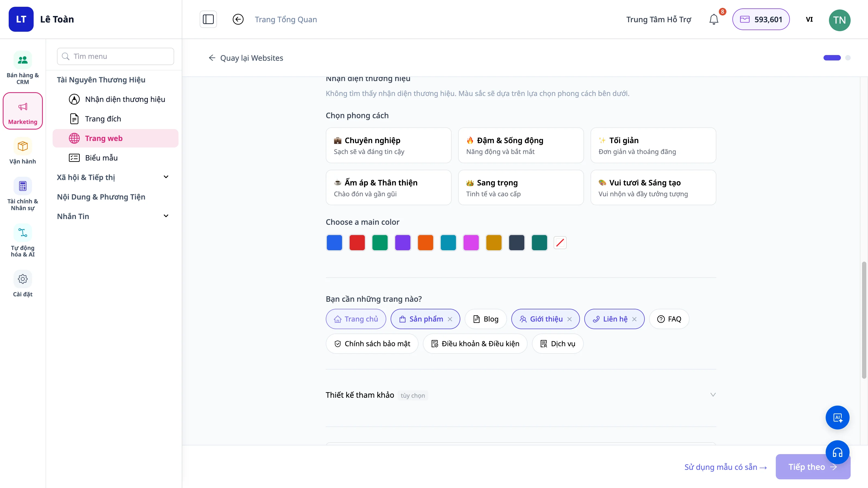Open the notifications bell
This screenshot has height=488, width=868.
coord(714,19)
